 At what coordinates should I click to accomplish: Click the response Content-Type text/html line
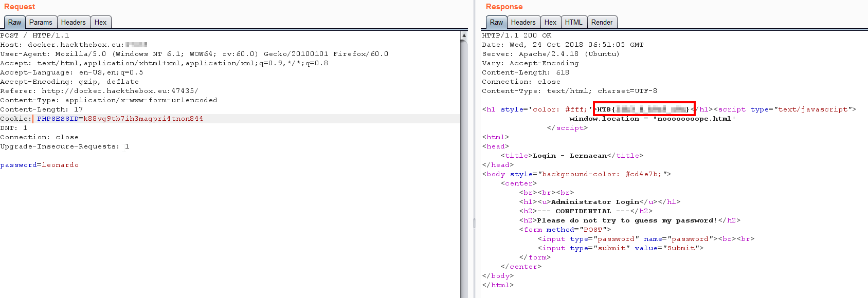click(x=569, y=91)
